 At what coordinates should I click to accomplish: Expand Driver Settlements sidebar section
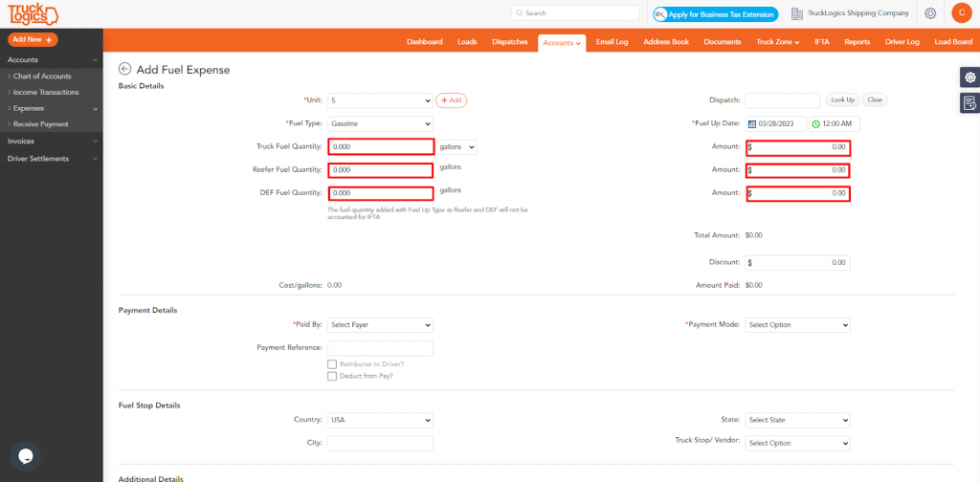click(52, 159)
